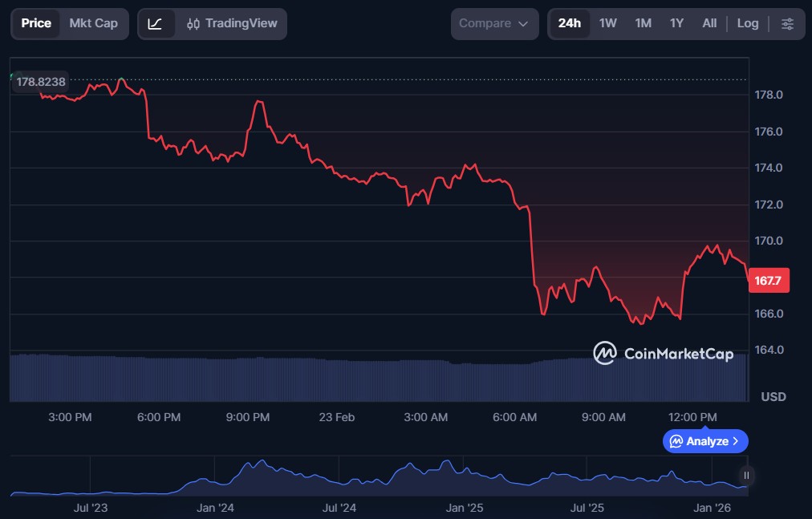The width and height of the screenshot is (812, 519).
Task: Switch to the All time range
Action: tap(709, 23)
